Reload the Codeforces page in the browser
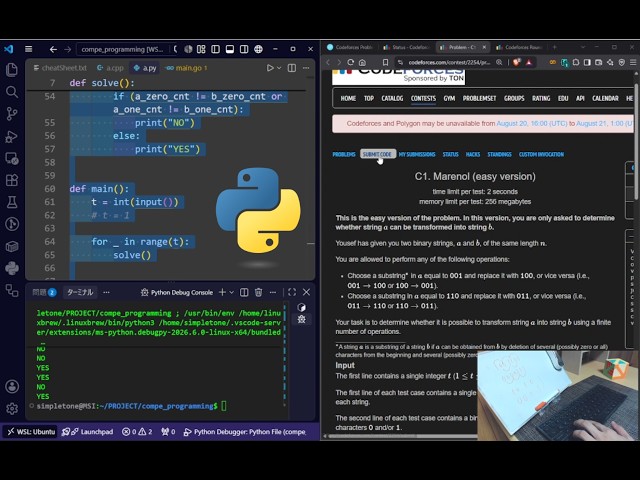 pos(350,62)
